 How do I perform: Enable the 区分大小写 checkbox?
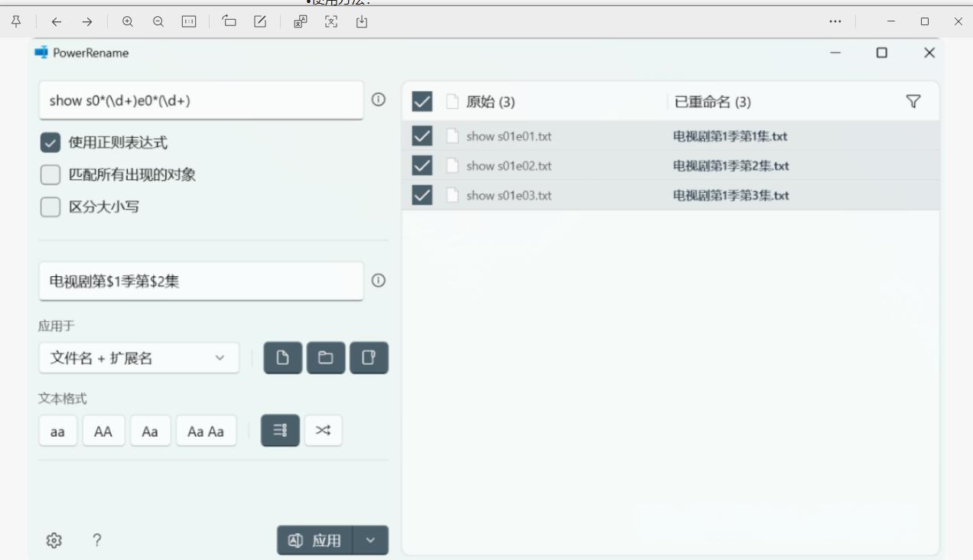click(50, 207)
